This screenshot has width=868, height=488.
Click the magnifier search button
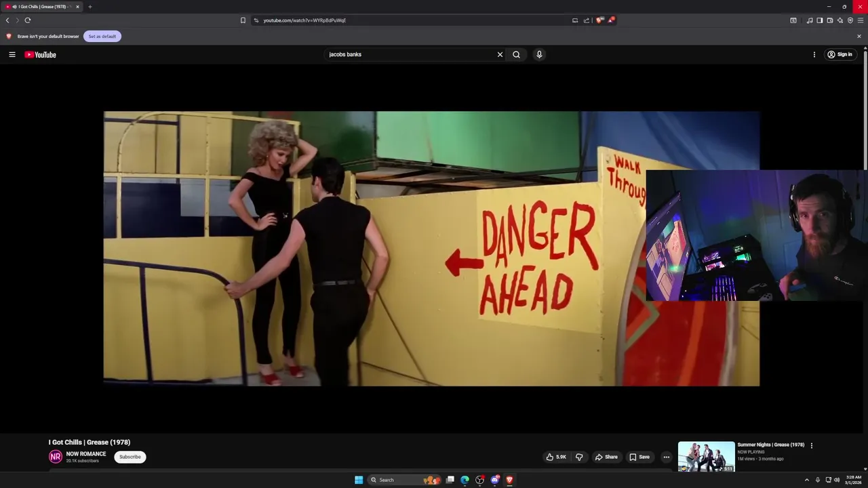(x=516, y=54)
